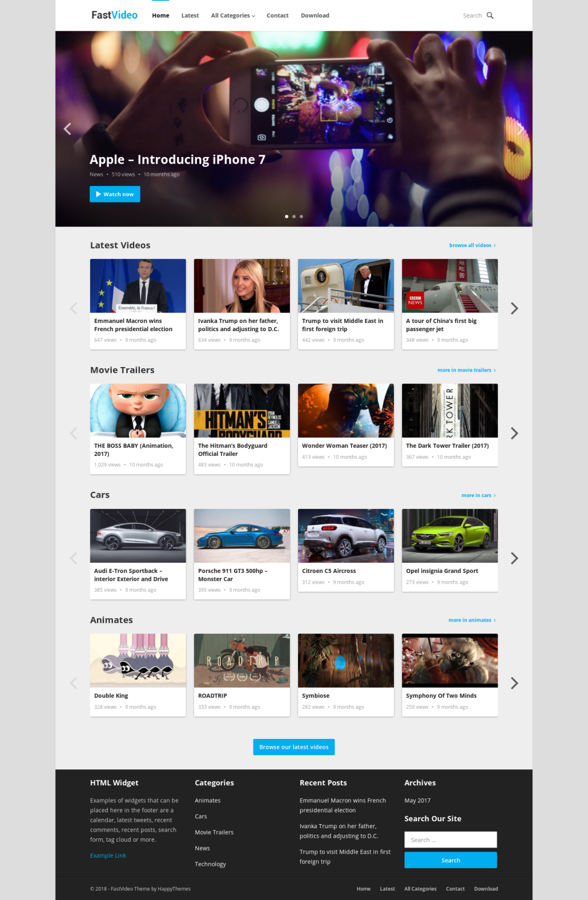Screen dimensions: 588x900
Task: Click the previous arrow on the hero slider
Action: 67,128
